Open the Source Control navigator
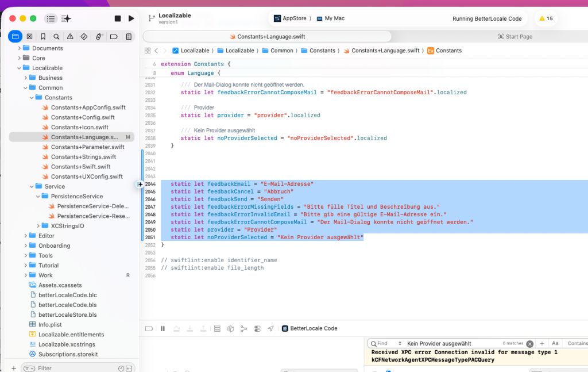588x372 pixels. click(29, 37)
